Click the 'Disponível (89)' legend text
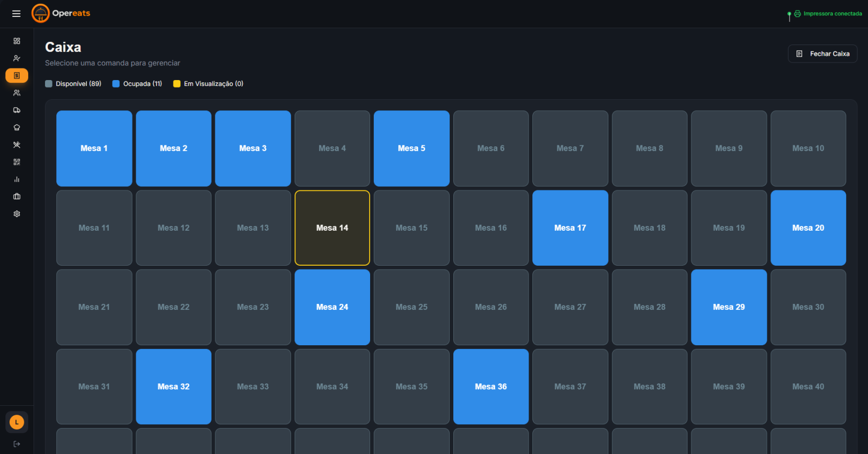The width and height of the screenshot is (868, 454). tap(78, 84)
